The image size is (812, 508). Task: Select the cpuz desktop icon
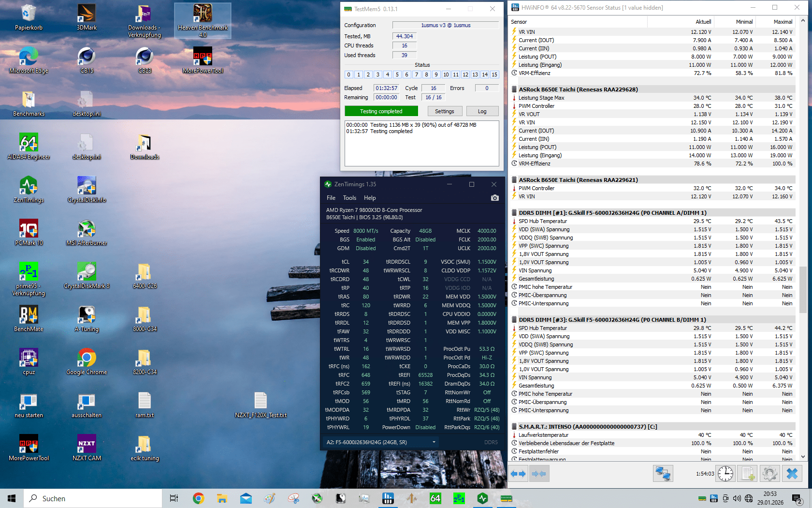coord(29,362)
